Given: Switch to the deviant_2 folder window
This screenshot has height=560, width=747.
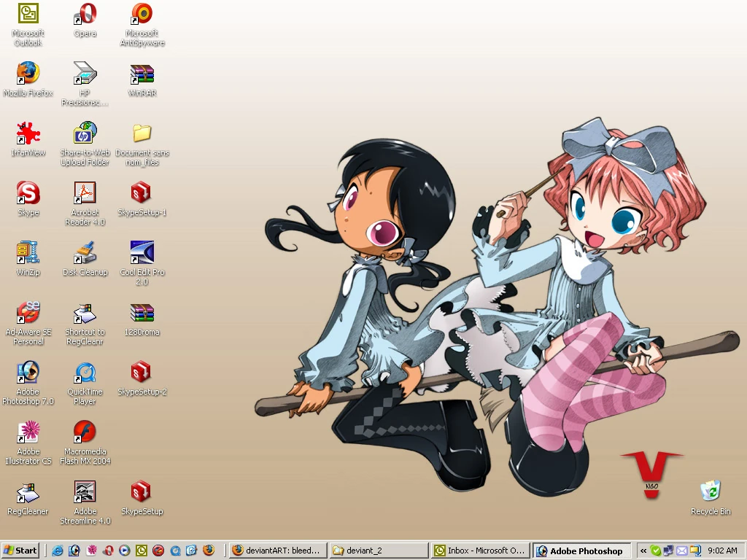Looking at the screenshot, I should pyautogui.click(x=379, y=551).
